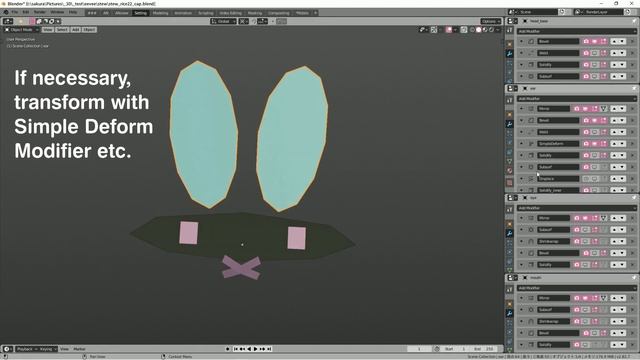Click the pin icon of the ear properties panel

[x=634, y=88]
